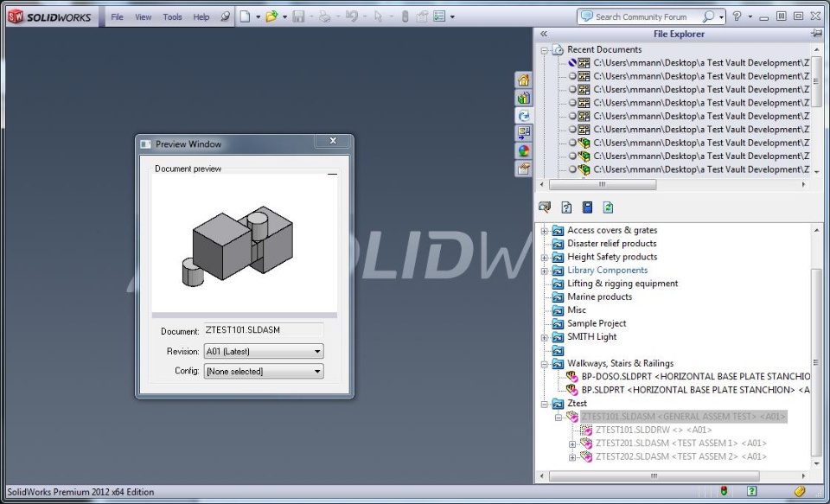Select the Disaster relief products folder

click(612, 244)
